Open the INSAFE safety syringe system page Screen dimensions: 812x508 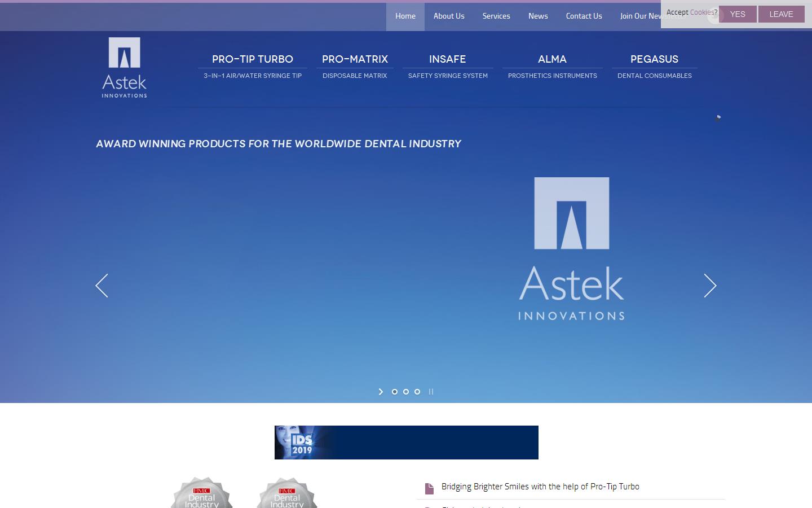point(448,59)
